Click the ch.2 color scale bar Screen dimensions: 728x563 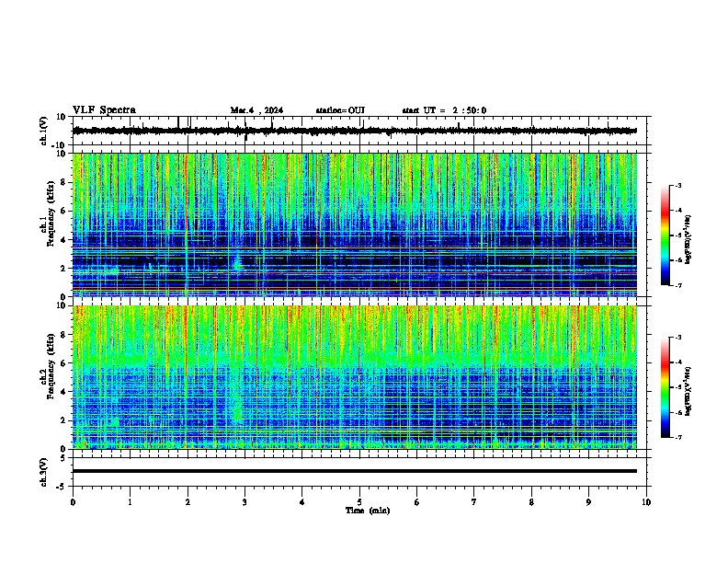click(665, 387)
